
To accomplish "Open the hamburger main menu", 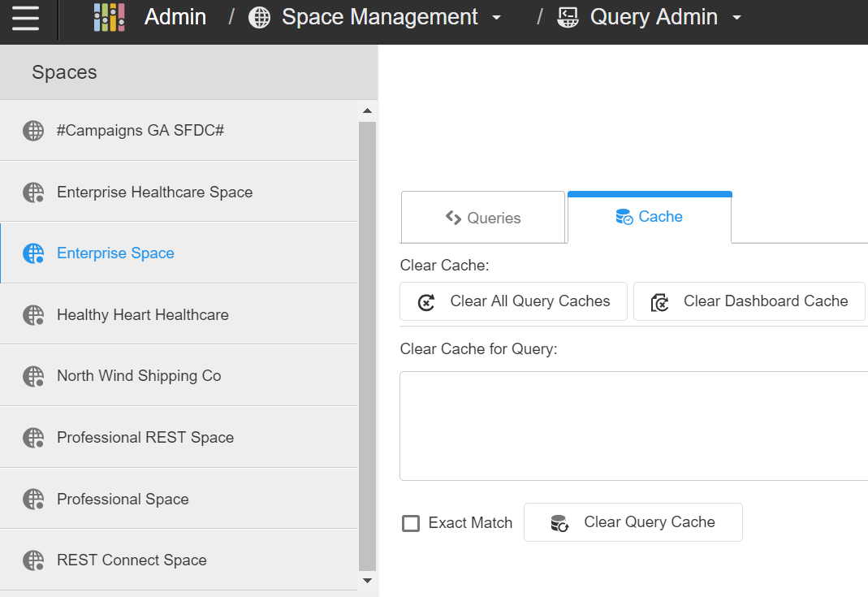I will coord(26,18).
